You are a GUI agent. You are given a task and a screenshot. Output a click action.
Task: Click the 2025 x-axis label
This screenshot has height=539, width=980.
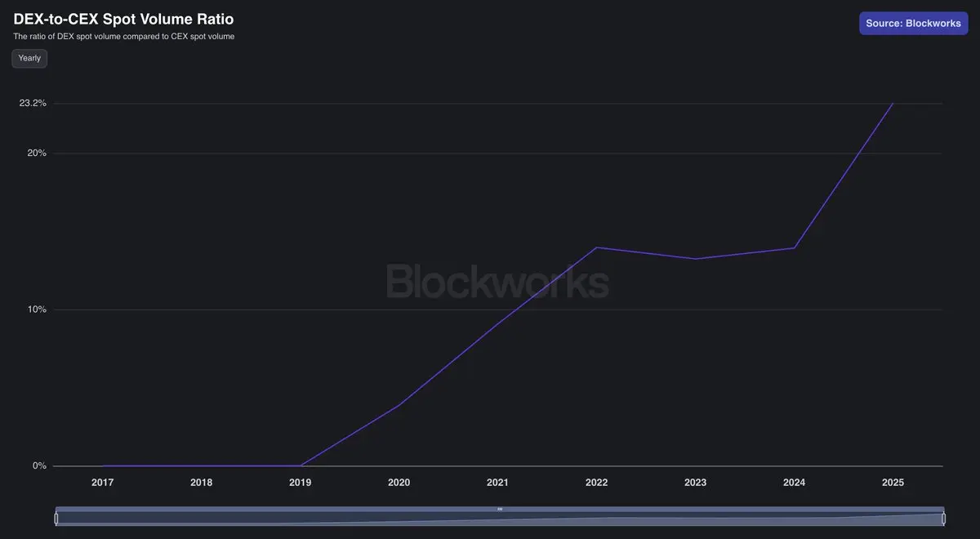(x=893, y=483)
